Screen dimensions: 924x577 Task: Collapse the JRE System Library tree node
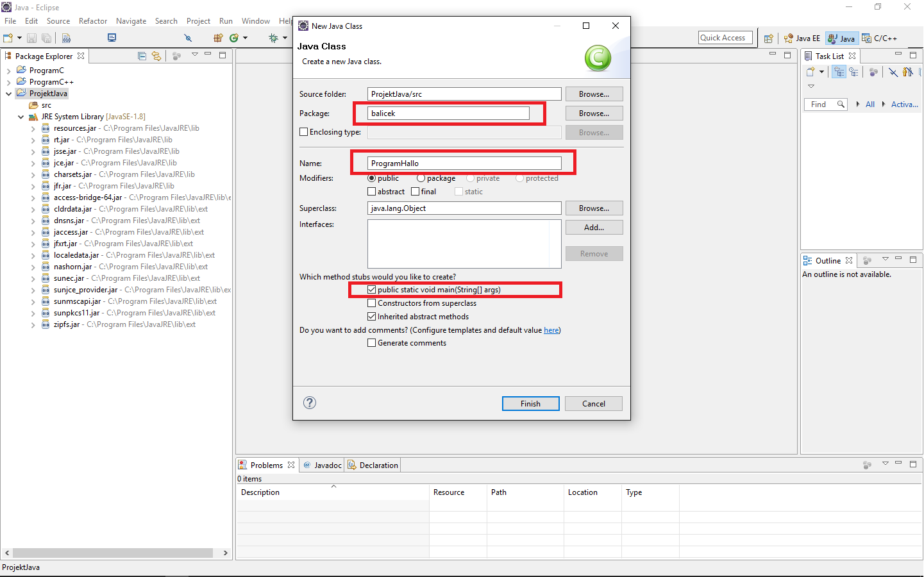tap(21, 117)
